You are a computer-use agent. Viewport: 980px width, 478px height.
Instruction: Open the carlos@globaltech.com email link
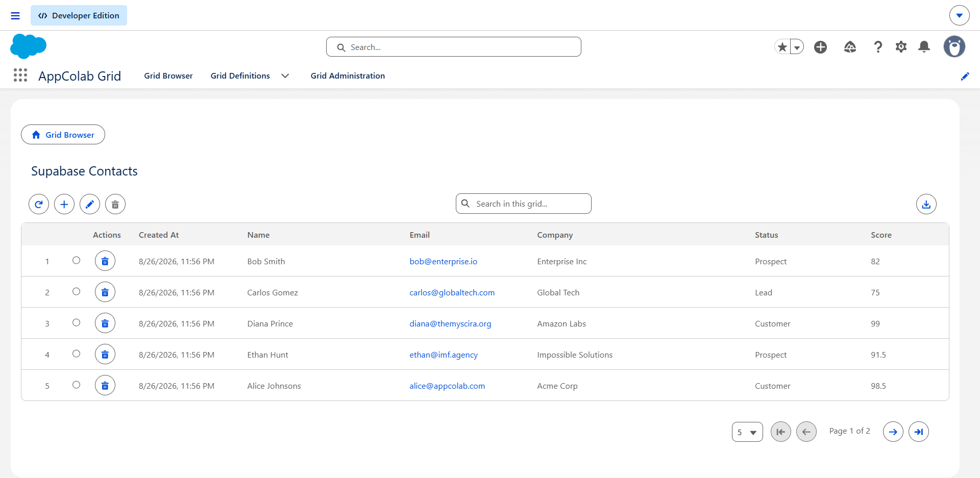(452, 292)
